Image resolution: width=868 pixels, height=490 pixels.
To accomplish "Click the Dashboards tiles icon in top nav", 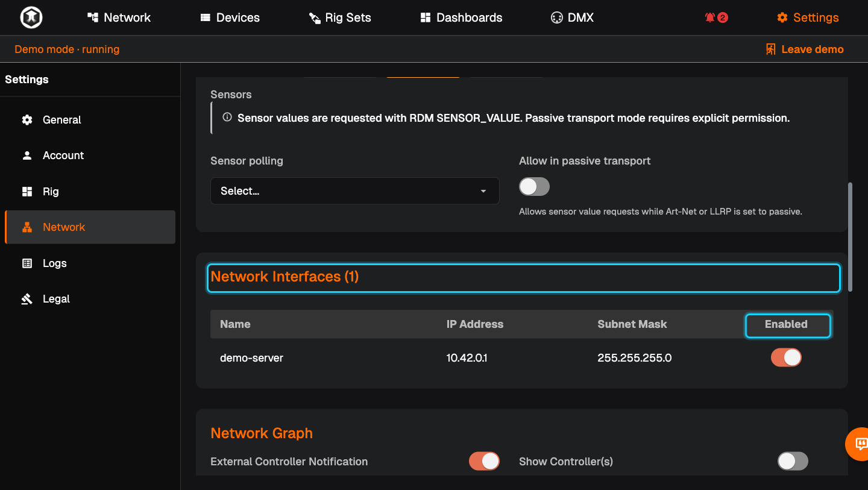I will pyautogui.click(x=426, y=17).
